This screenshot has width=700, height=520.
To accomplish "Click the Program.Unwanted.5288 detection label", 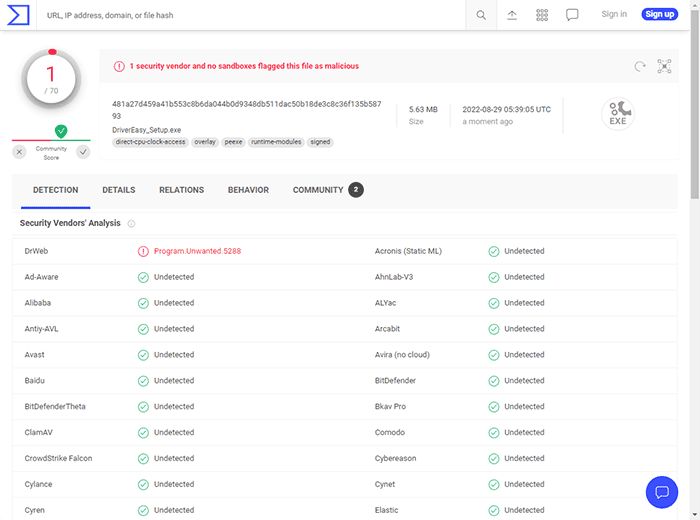I will [197, 251].
